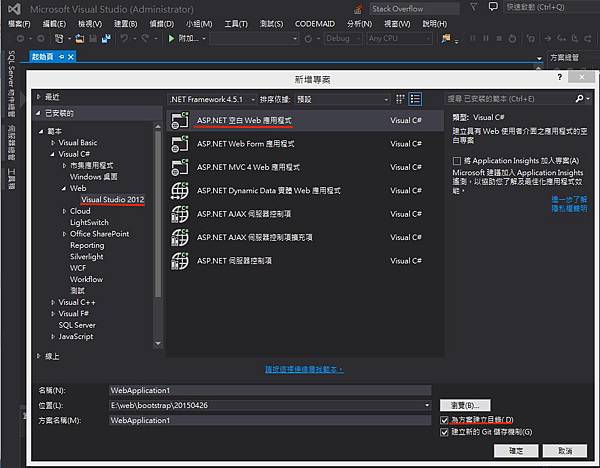Select the LightSwitch tree item
Screen dimensions: 600x468
click(89, 222)
